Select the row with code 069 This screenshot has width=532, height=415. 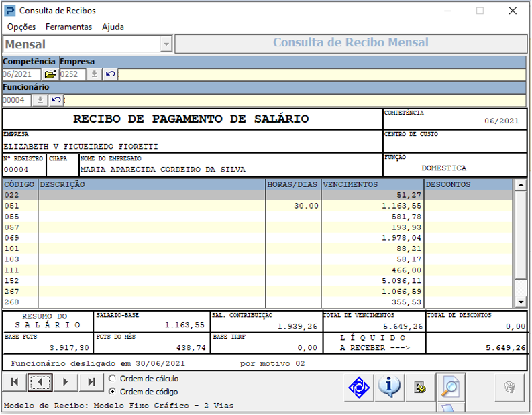coord(258,238)
